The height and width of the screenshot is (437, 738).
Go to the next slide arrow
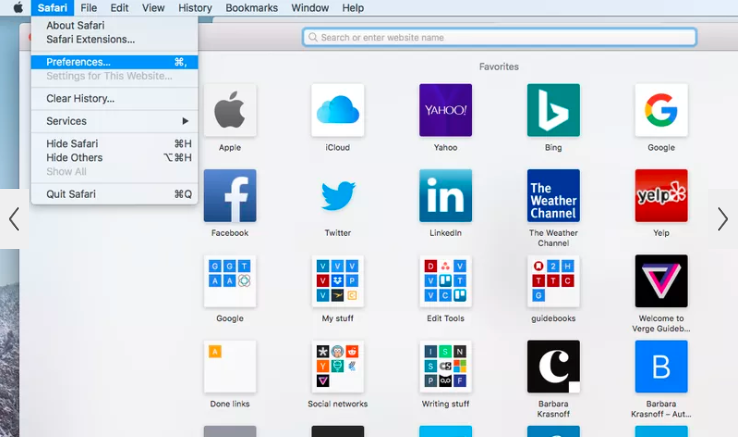[x=722, y=219]
